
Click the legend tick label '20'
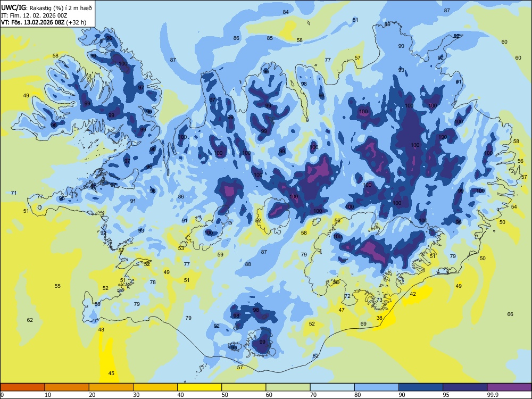[x=92, y=395]
